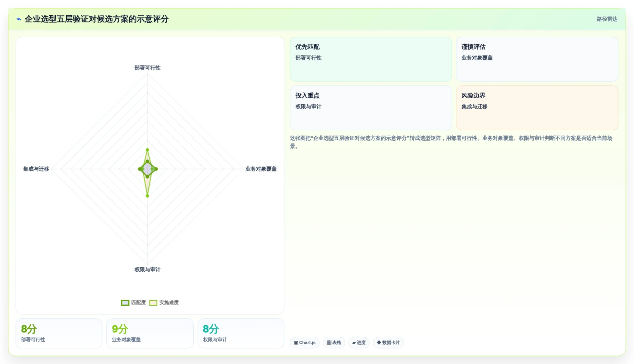Select the 8分 权限与审计 score card

tap(241, 333)
